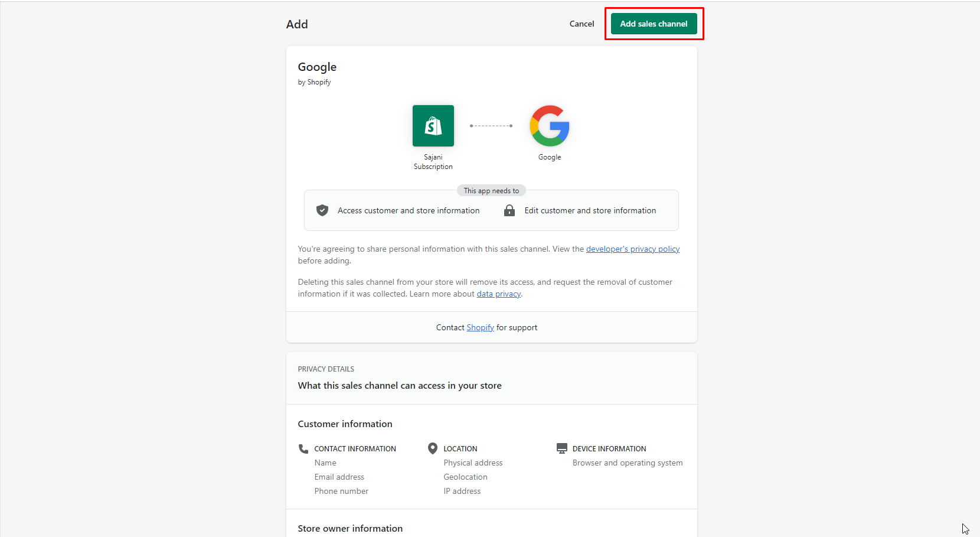This screenshot has width=980, height=537.
Task: Click the CONTACT INFORMATION label
Action: 355,448
